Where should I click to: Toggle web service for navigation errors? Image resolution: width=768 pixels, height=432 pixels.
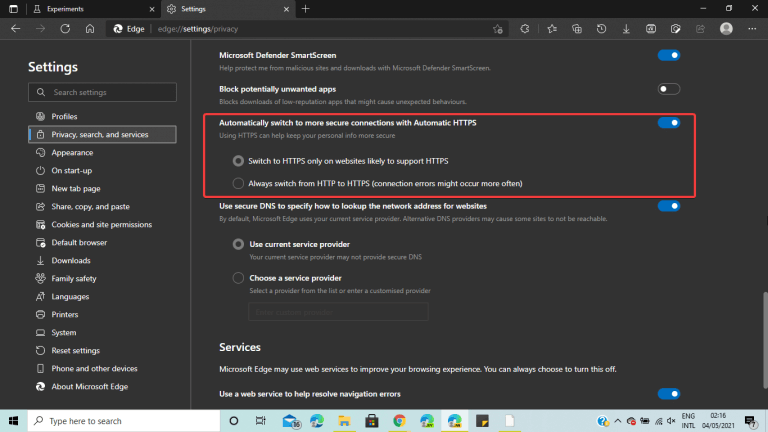click(669, 394)
